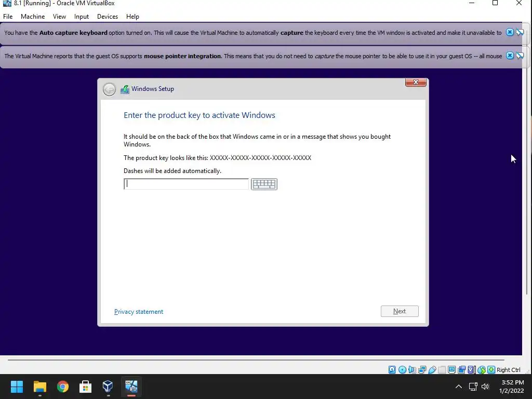Screen dimensions: 532x399
Task: Click the Enter the product key heading
Action: [x=199, y=115]
